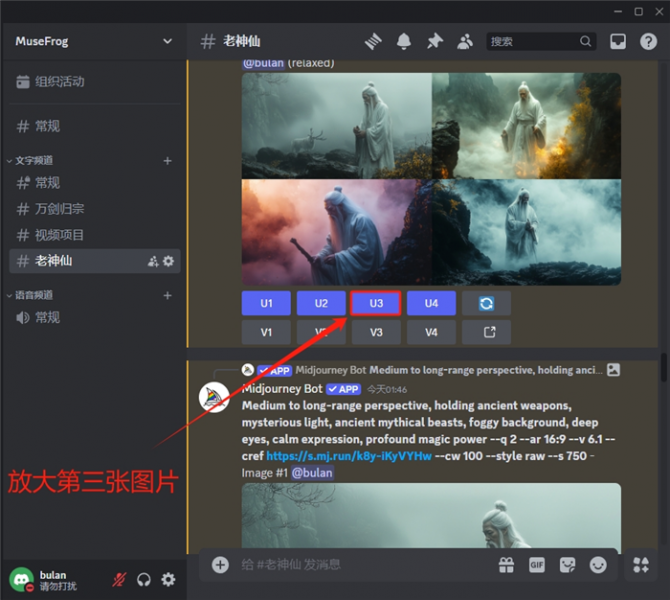This screenshot has width=670, height=600.
Task: Expand the MuseFrog server dropdown
Action: [168, 41]
